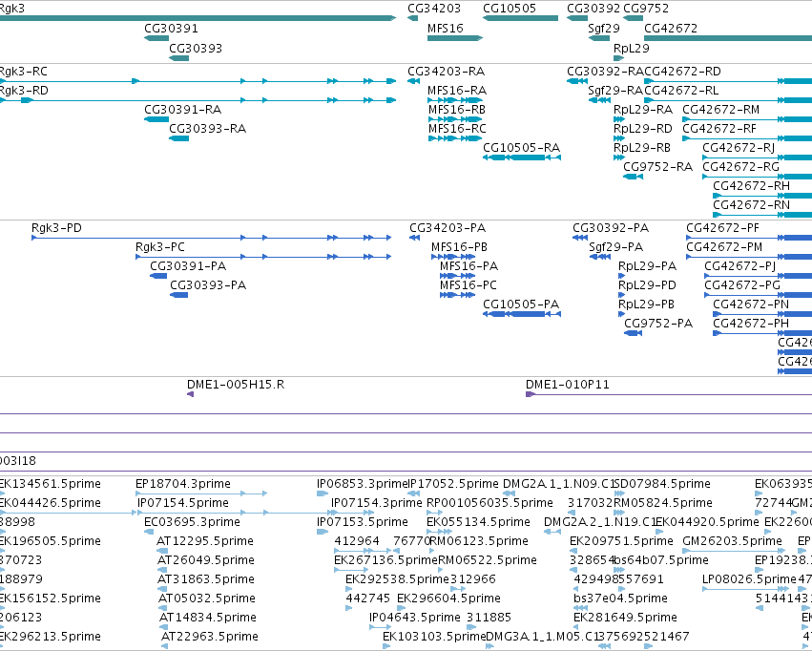Image resolution: width=812 pixels, height=651 pixels.
Task: Open the RpL29-RD transcript label
Action: (x=643, y=129)
